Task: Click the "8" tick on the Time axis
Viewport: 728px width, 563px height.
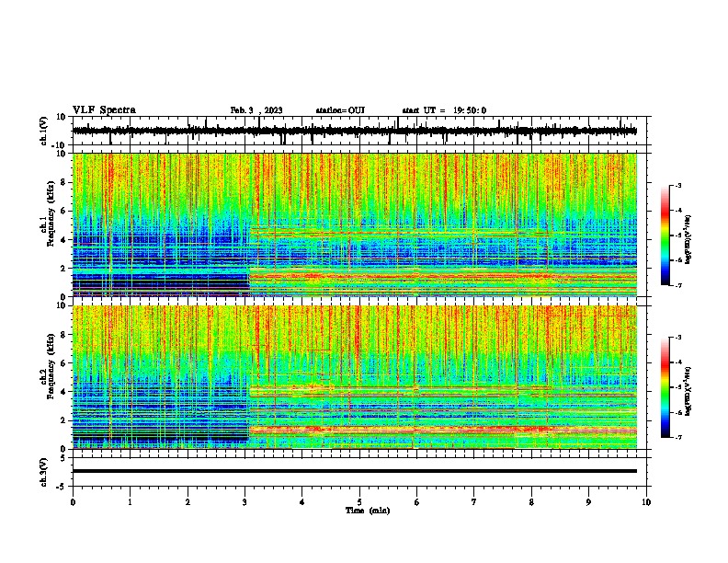Action: click(531, 502)
